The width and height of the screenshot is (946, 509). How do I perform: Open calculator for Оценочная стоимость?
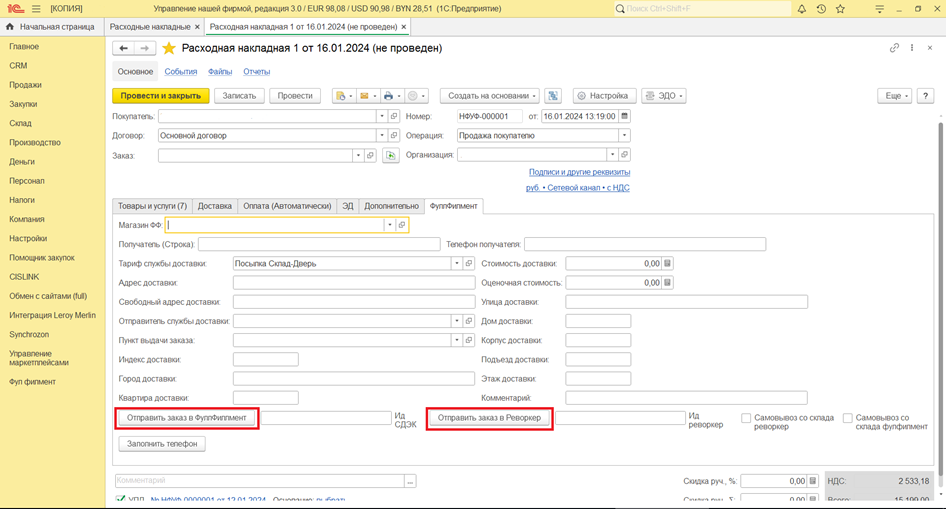coord(667,283)
